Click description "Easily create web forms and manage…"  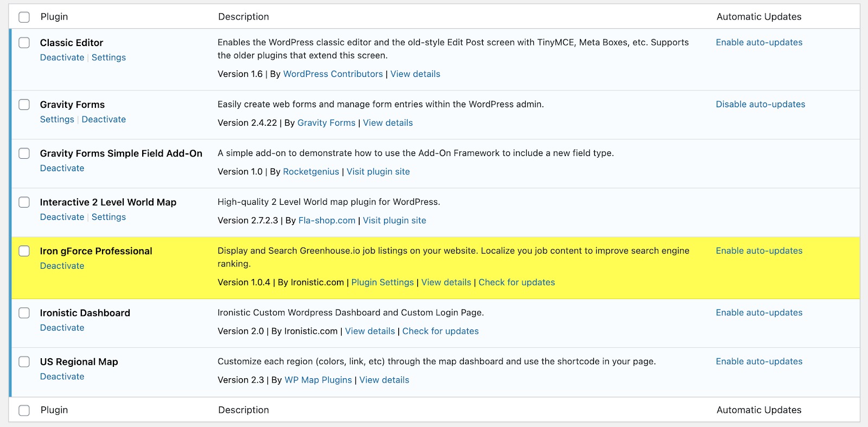[381, 104]
